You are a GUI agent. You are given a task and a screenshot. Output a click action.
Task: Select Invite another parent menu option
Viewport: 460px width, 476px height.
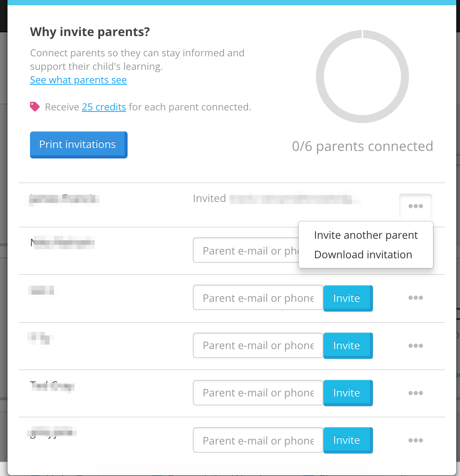(x=366, y=235)
